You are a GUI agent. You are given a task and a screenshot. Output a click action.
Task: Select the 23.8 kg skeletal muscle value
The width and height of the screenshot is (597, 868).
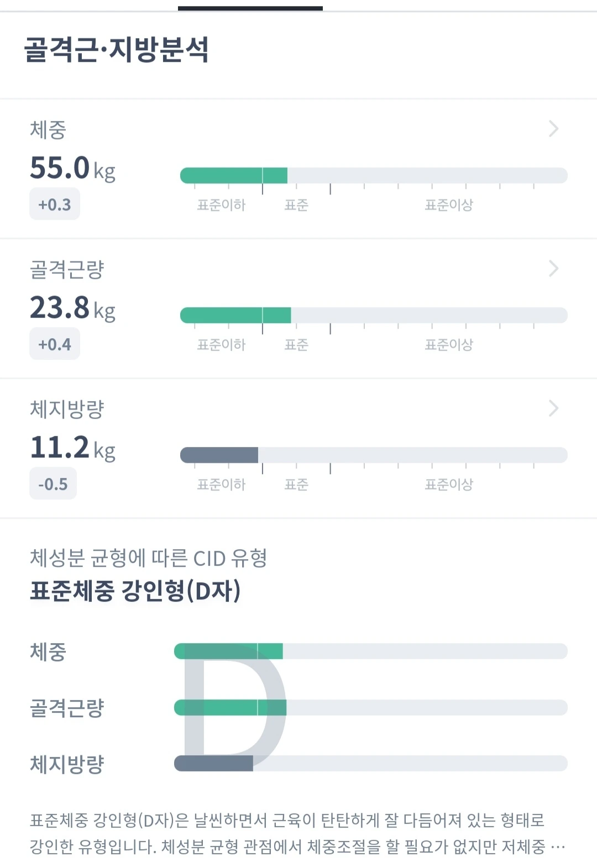(x=72, y=308)
